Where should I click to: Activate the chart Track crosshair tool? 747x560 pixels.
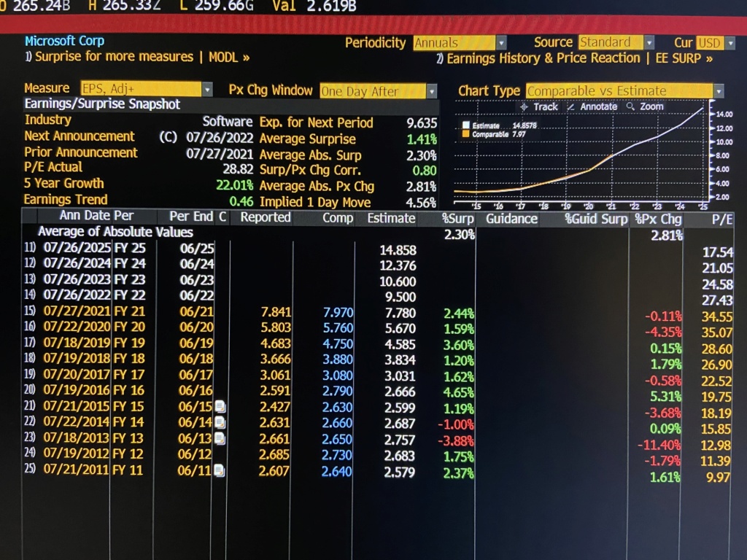coord(538,106)
